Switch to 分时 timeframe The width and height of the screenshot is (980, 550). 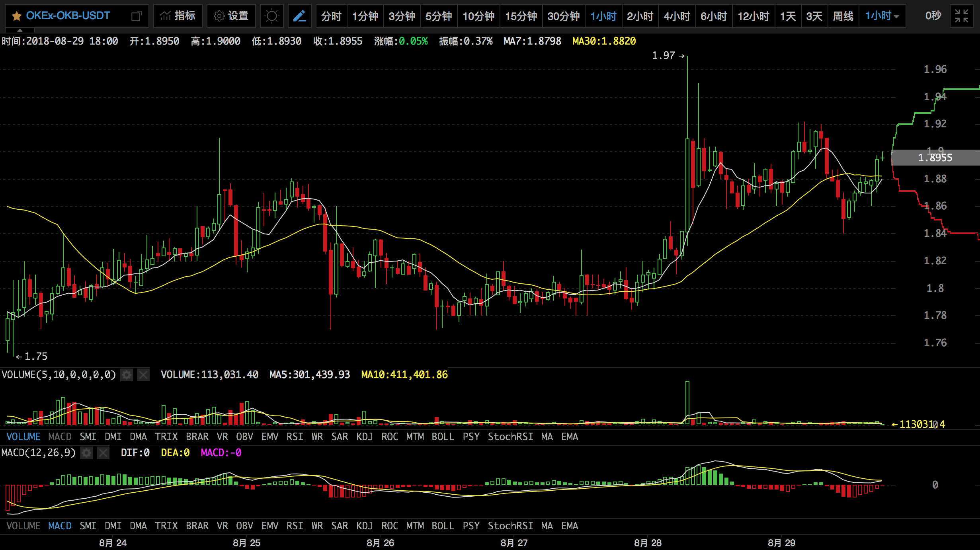(331, 16)
